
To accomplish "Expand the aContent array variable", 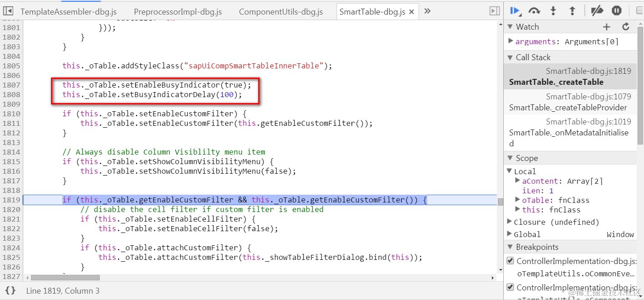I will pyautogui.click(x=517, y=181).
